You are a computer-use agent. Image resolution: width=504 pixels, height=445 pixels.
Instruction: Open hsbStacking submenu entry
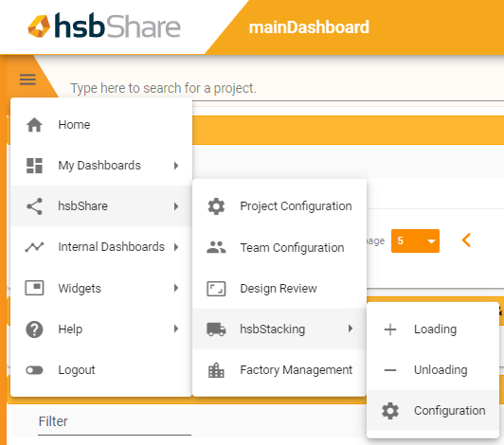279,329
